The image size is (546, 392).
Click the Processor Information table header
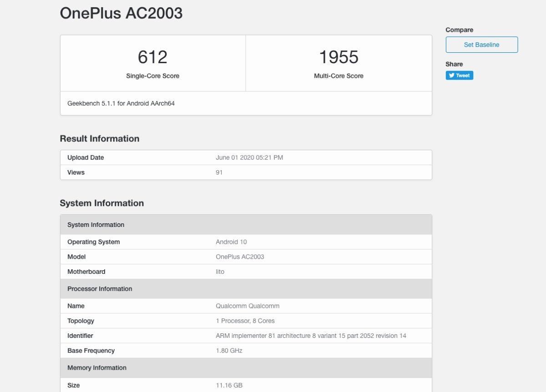pyautogui.click(x=246, y=289)
